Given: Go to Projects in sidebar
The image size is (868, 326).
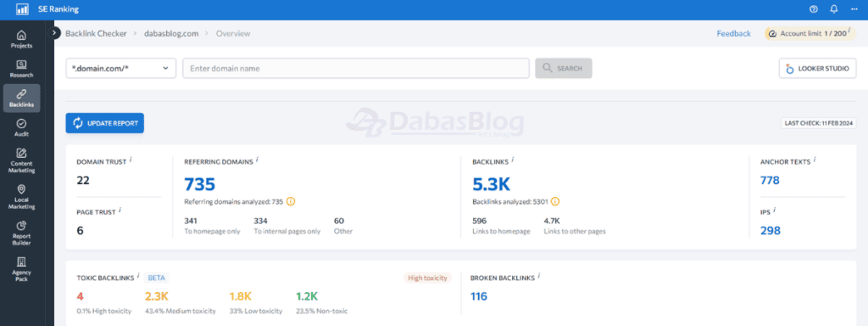Looking at the screenshot, I should (x=21, y=39).
